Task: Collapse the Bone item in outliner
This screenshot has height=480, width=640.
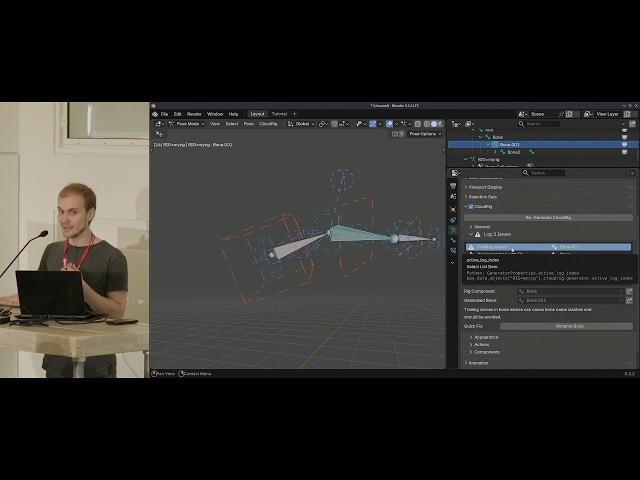Action: (x=480, y=137)
